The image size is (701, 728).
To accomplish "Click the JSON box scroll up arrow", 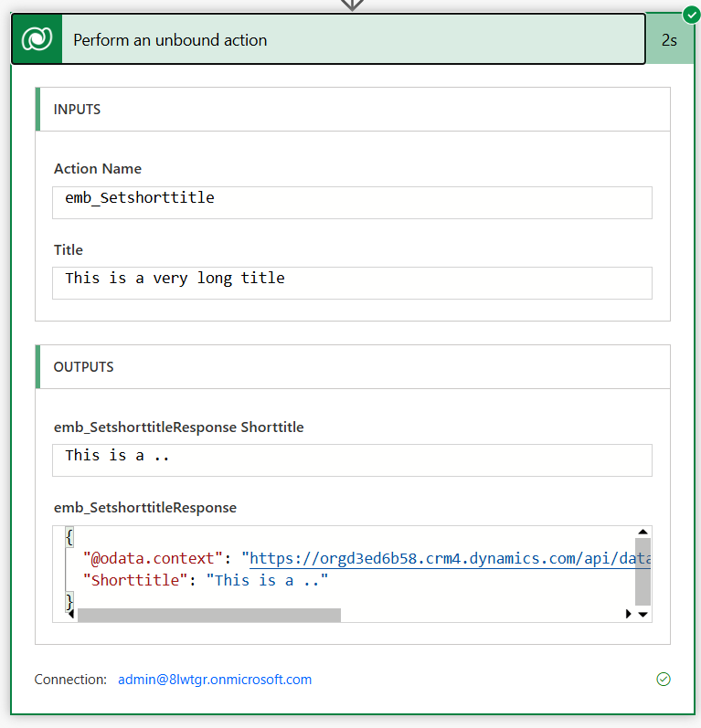I will coord(643,533).
